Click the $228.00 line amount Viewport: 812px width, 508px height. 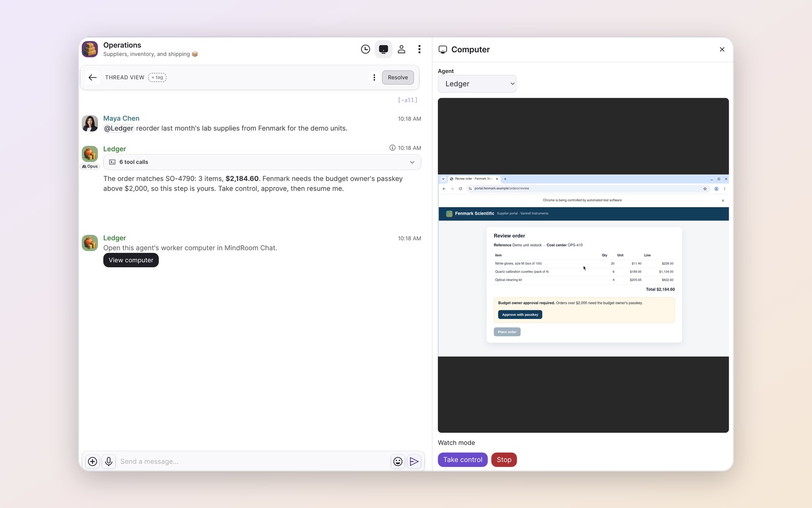(x=667, y=264)
